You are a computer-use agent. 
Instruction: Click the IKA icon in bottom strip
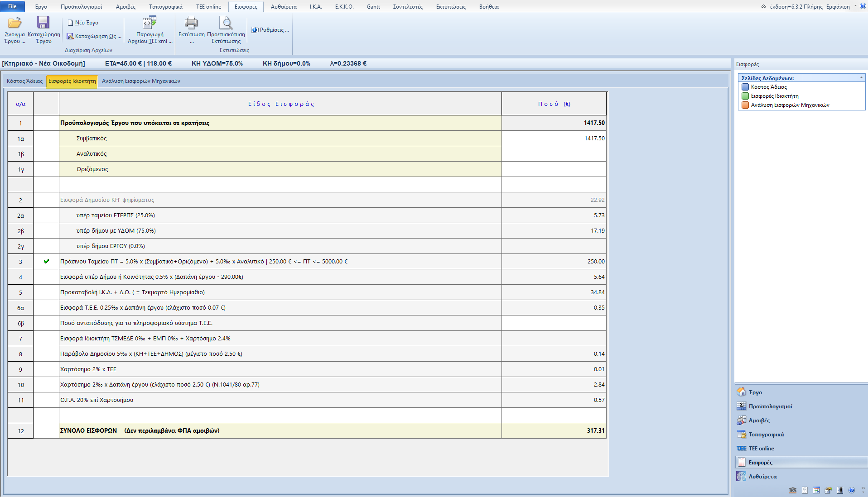pos(793,490)
